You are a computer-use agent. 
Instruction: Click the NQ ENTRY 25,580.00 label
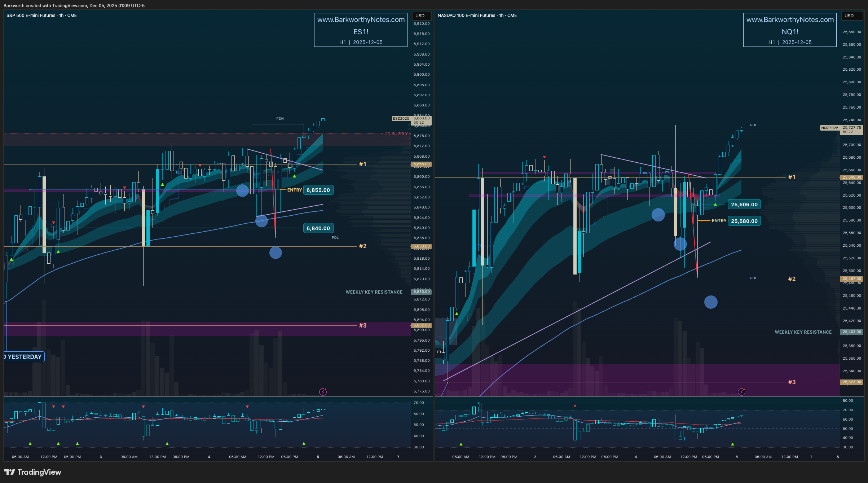[744, 221]
